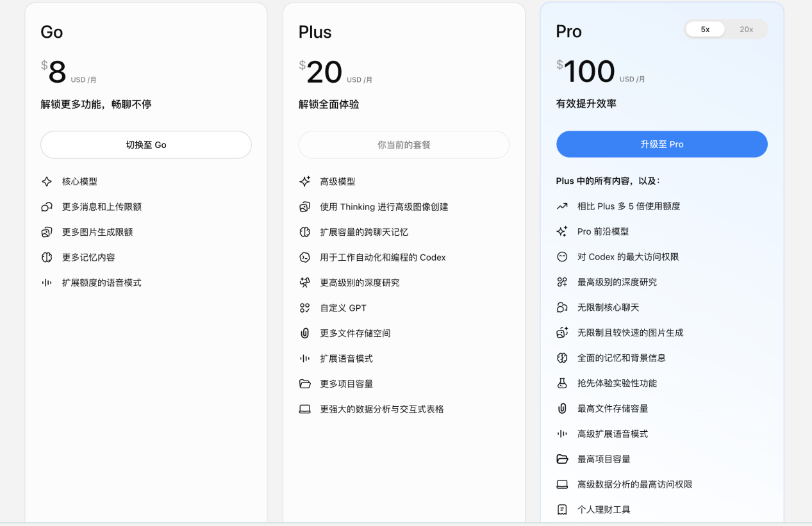Screen dimensions: 812x526
Task: Click the Plus plan title
Action: [315, 32]
